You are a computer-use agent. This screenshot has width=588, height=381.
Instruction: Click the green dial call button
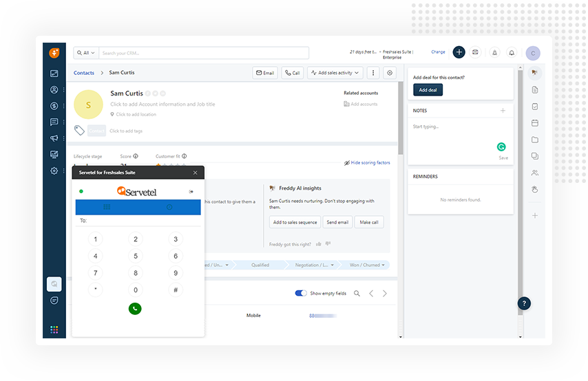135,308
